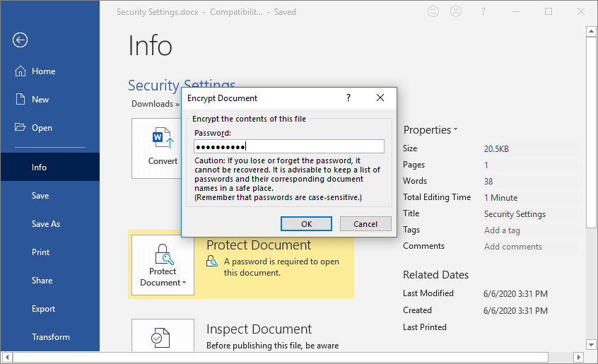This screenshot has width=598, height=364.
Task: Click Add a tag field
Action: click(502, 230)
